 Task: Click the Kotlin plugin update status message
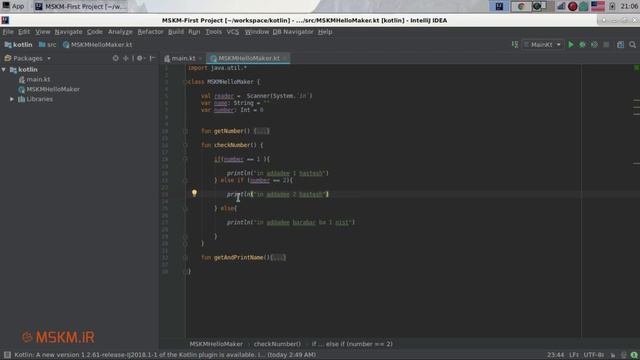click(165, 355)
